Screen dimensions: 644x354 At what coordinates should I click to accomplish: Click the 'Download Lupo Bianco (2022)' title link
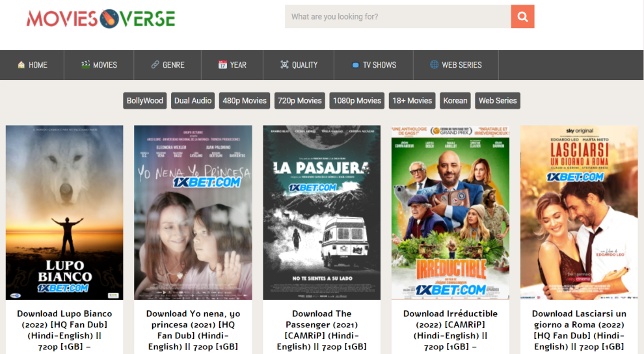64,330
